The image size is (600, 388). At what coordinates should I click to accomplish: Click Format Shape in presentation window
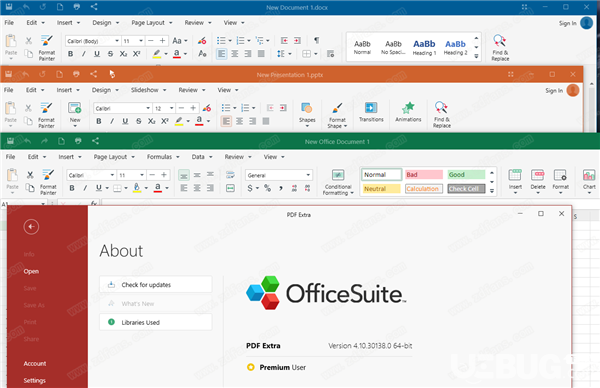tap(337, 115)
